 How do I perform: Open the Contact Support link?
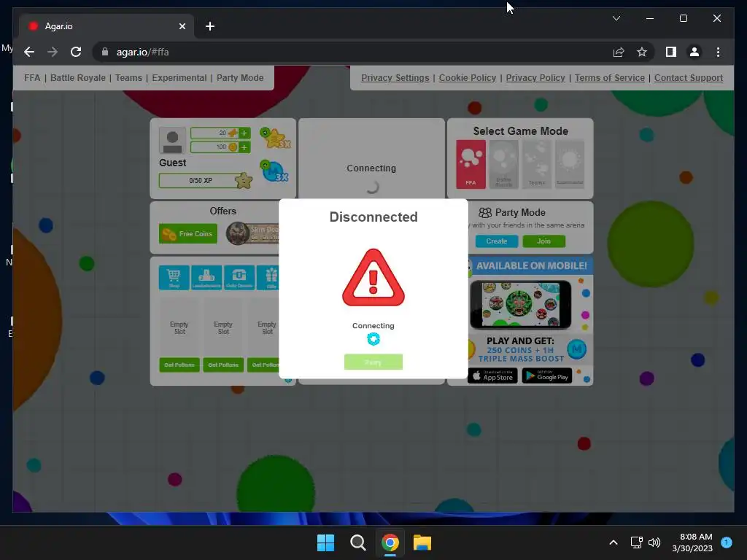coord(689,77)
